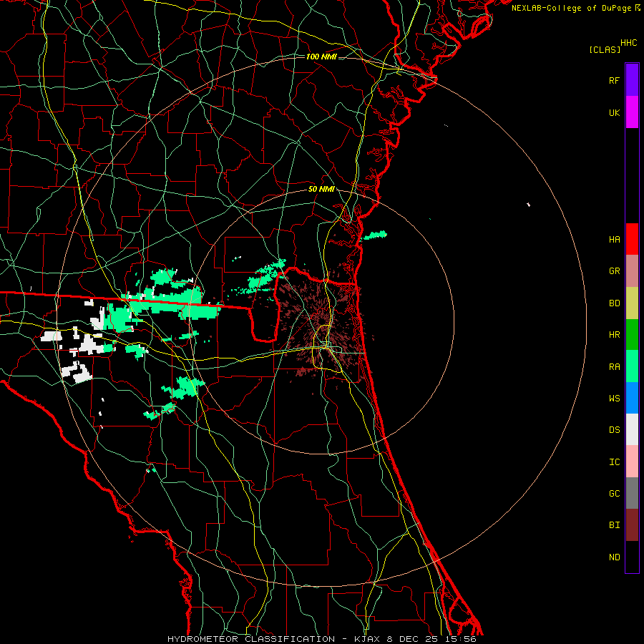This screenshot has width=644, height=644.
Task: Click the GC legend label text
Action: pos(614,493)
